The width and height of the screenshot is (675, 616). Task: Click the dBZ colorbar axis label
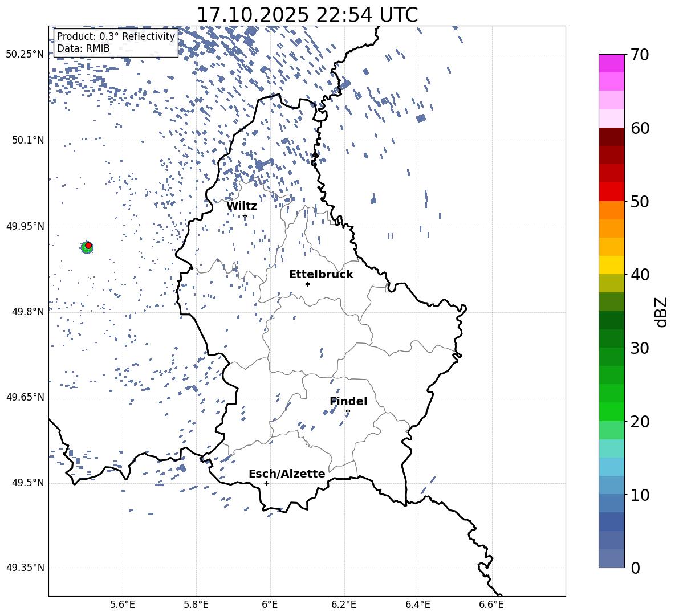[661, 312]
